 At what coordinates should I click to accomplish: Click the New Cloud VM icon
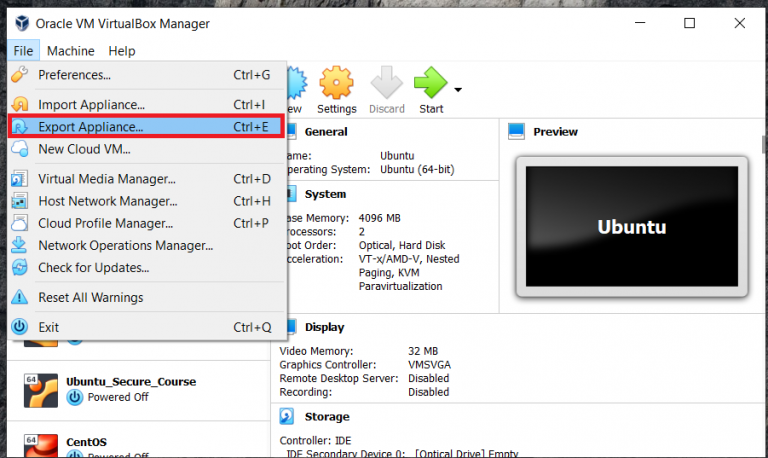pos(19,150)
